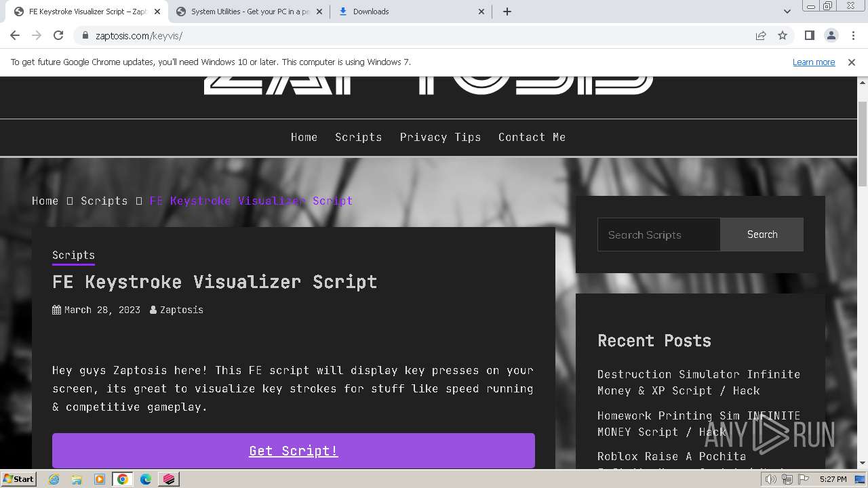Open the Chrome three-dot menu
The width and height of the screenshot is (868, 488).
pyautogui.click(x=852, y=35)
